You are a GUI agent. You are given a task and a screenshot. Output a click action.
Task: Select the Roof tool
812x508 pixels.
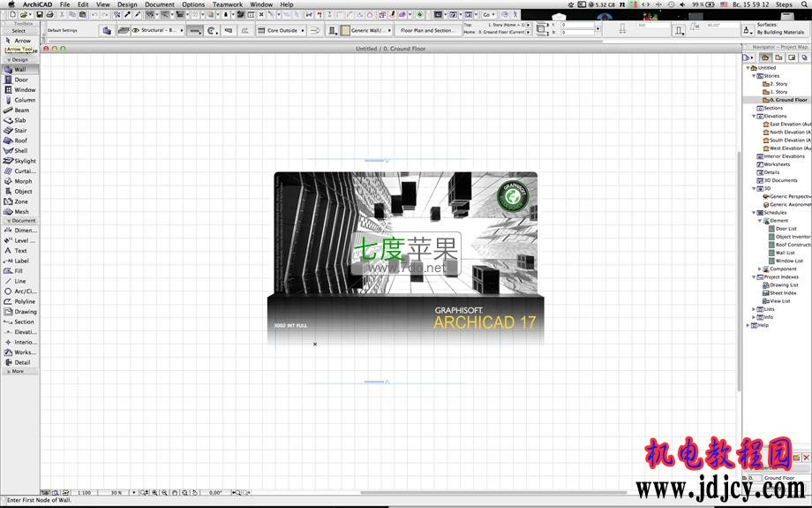click(19, 140)
